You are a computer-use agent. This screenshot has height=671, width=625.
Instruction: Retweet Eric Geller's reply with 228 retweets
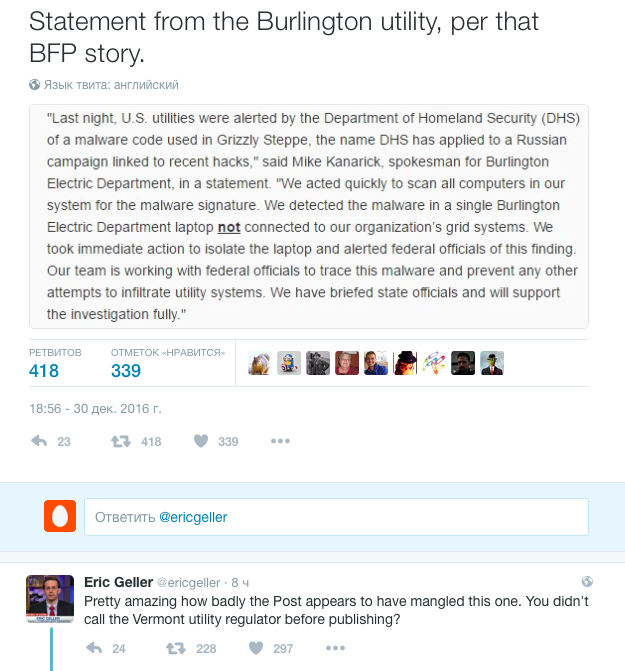coord(174,648)
